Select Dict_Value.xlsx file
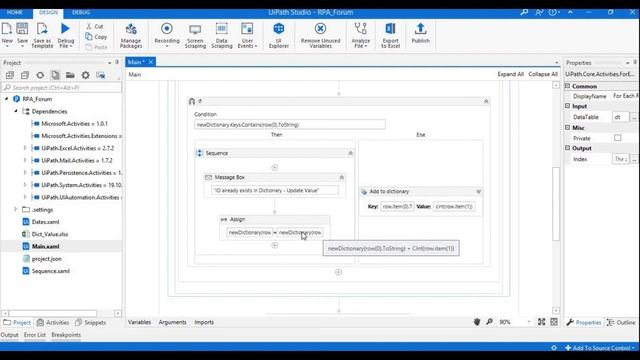 click(x=50, y=234)
